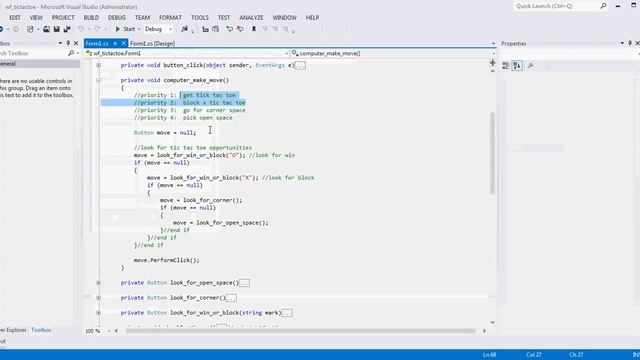Click the Undo toolbar icon
This screenshot has width=640, height=360.
tap(81, 29)
